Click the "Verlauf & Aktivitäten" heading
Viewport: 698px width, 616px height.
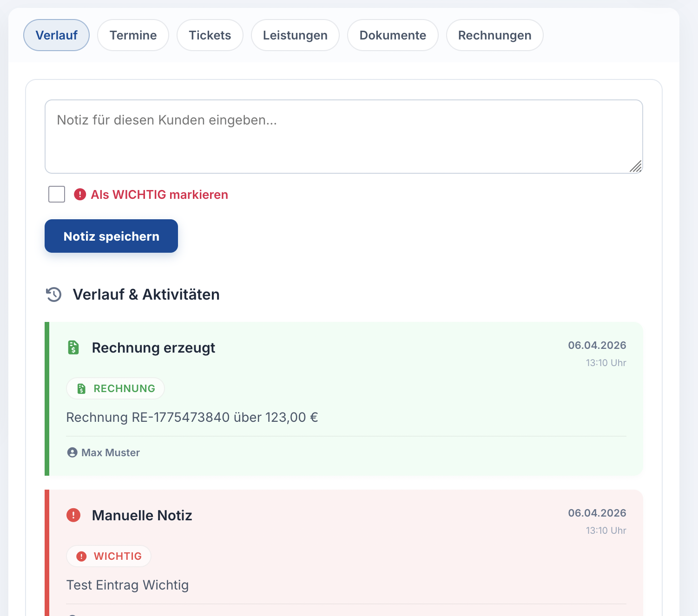[x=146, y=295]
